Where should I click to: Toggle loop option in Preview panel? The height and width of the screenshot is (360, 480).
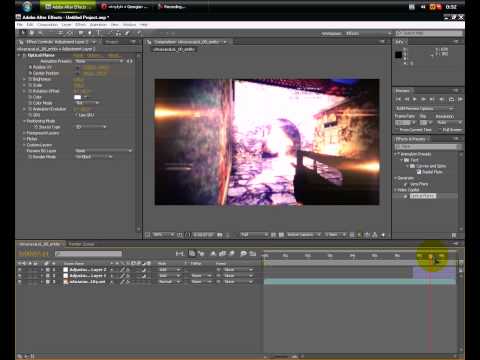click(x=451, y=99)
